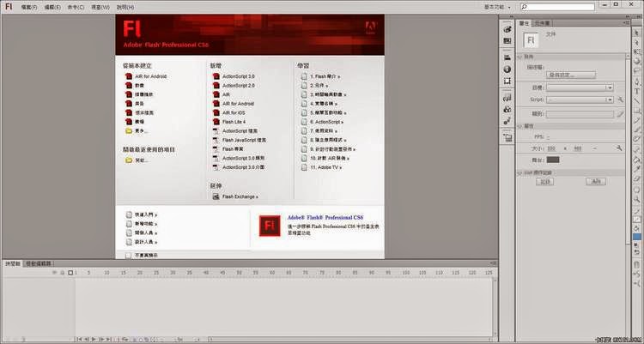Image resolution: width=644 pixels, height=344 pixels.
Task: Toggle the timeline show/hide all layers eye
Action: pyautogui.click(x=55, y=273)
